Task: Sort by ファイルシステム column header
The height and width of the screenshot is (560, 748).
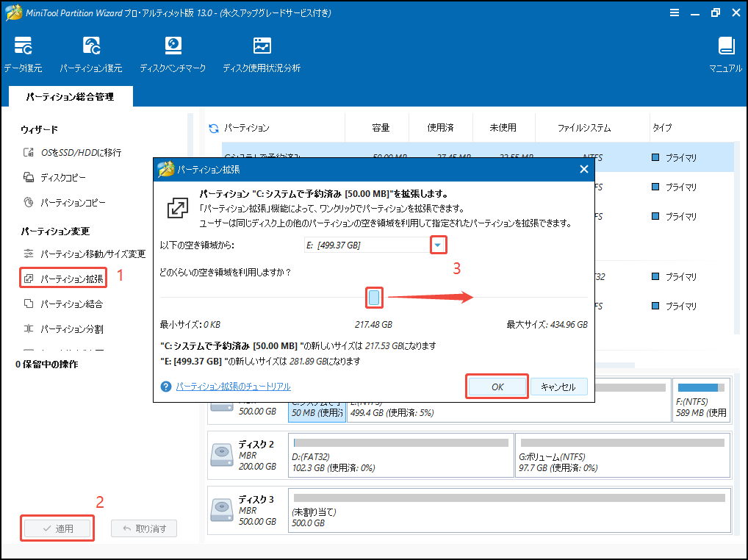Action: click(x=584, y=128)
